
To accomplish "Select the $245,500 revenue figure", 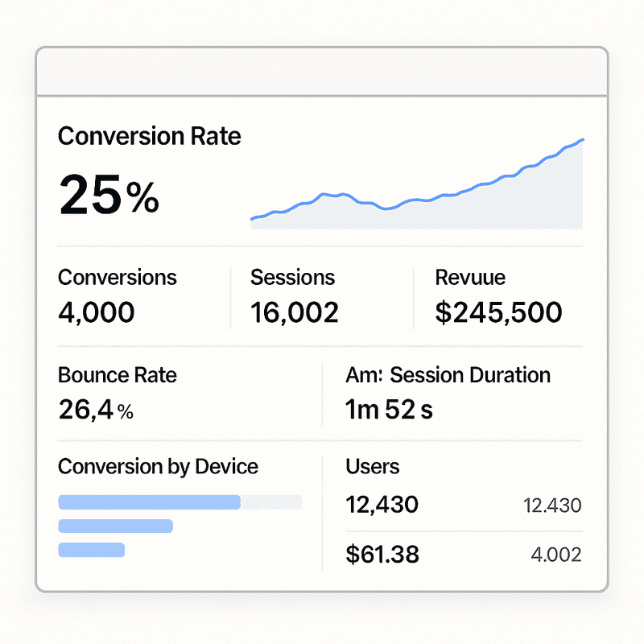I will 498,312.
